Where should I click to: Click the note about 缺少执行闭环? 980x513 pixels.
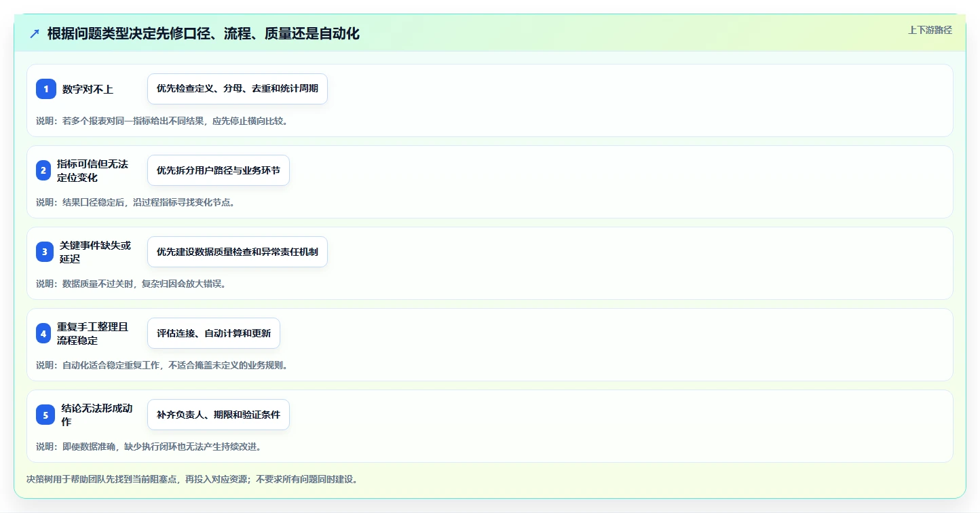[x=149, y=446]
